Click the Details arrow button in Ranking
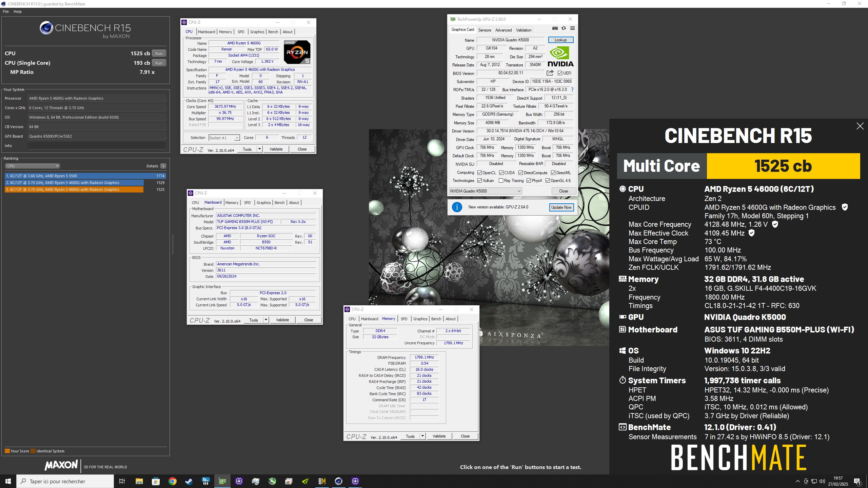 tap(163, 166)
